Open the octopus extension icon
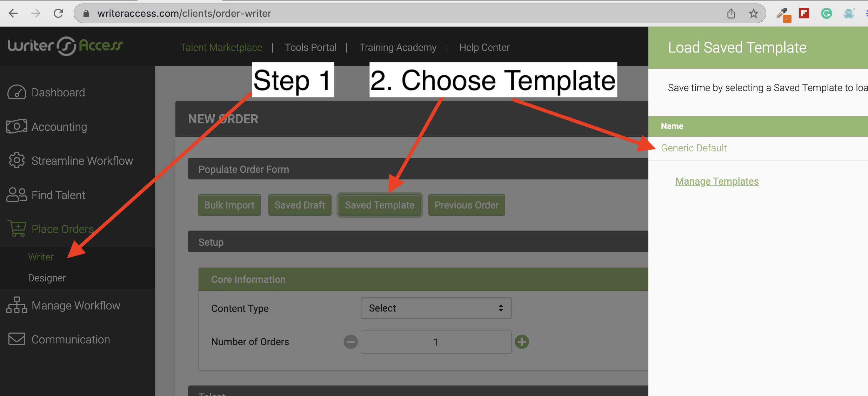 [849, 14]
